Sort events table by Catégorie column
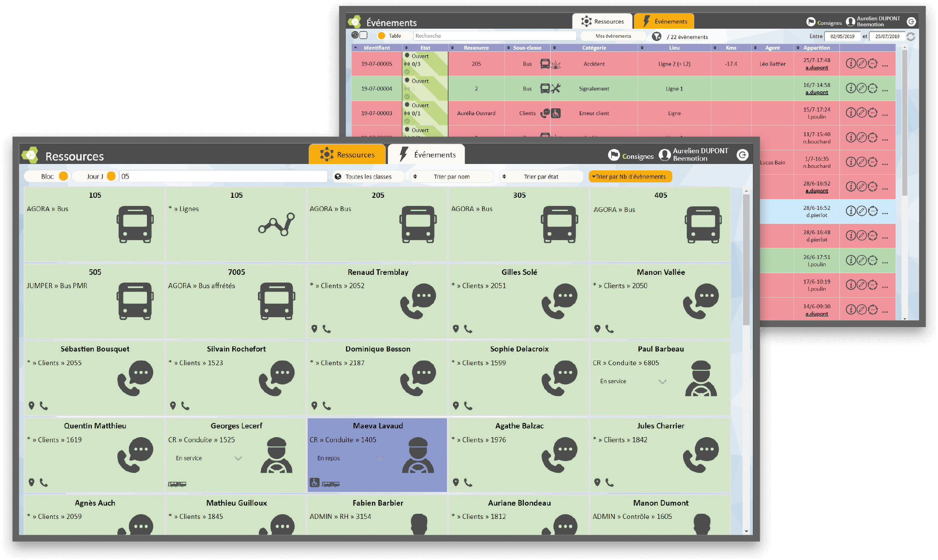 [594, 48]
